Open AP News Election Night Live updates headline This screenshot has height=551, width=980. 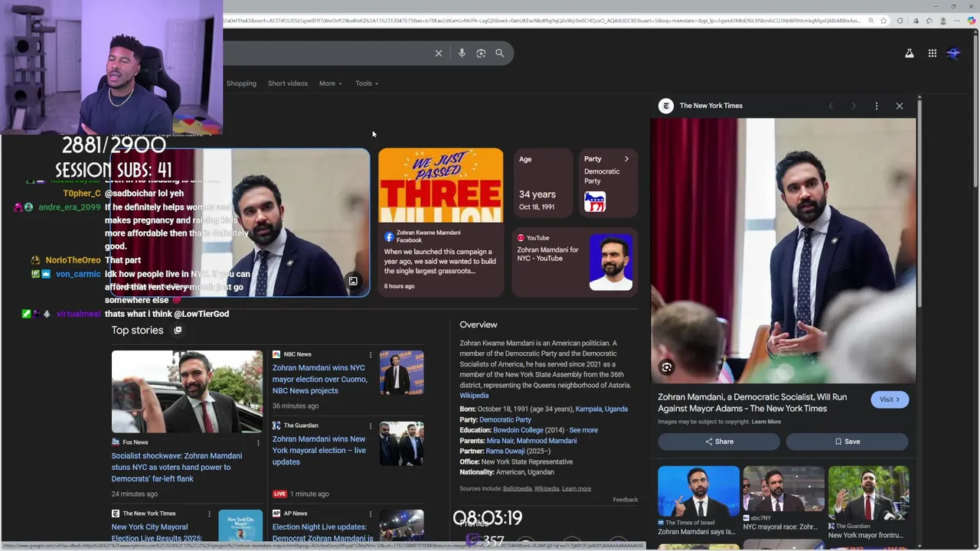coord(322,532)
